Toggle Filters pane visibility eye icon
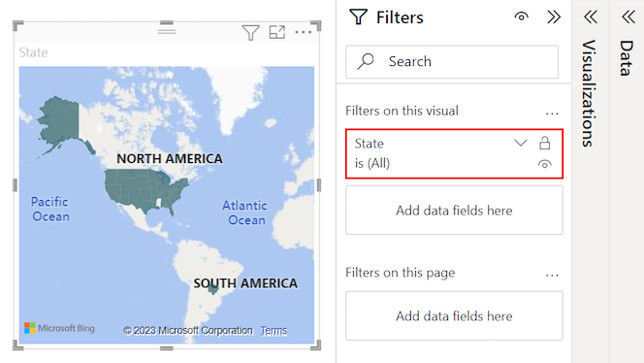Screen dimensions: 644x363 tap(521, 16)
